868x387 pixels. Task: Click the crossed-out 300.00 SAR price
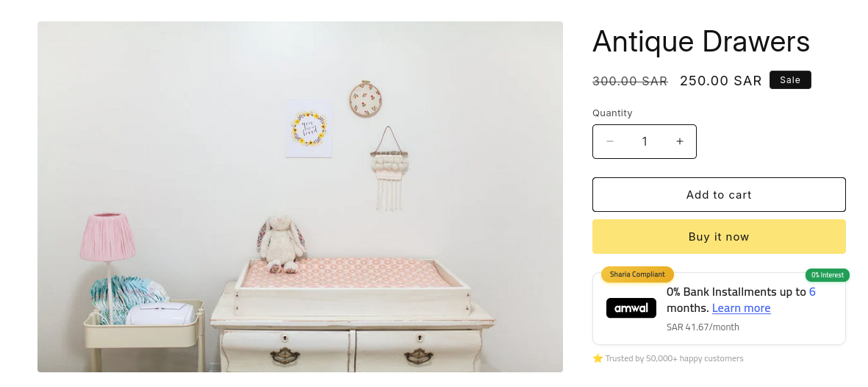[630, 81]
